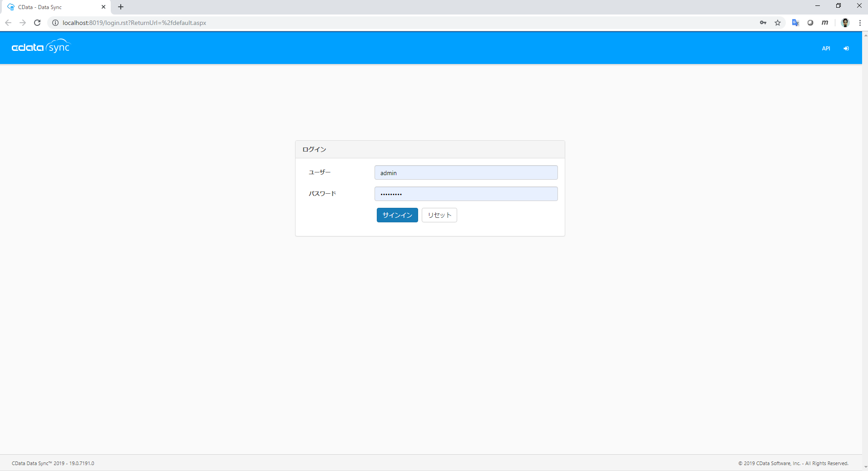Viewport: 868px width, 471px height.
Task: Click the sign-in arrow icon in header
Action: coord(846,48)
